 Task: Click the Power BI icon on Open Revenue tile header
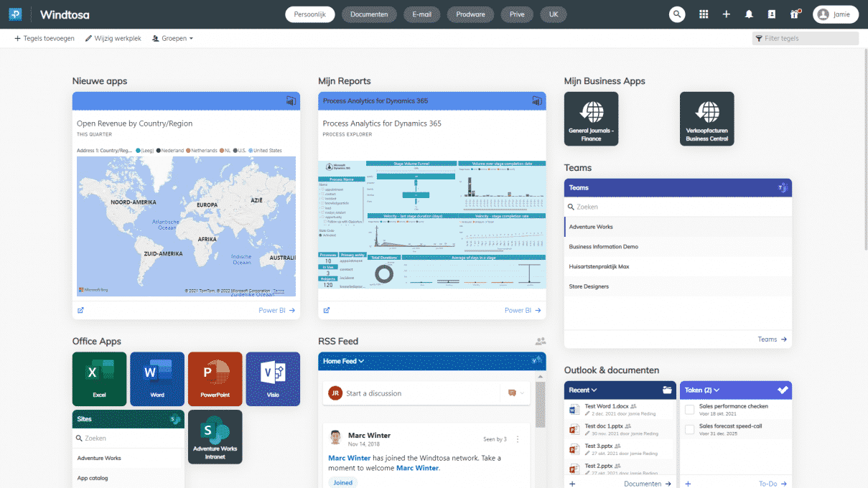(x=291, y=101)
